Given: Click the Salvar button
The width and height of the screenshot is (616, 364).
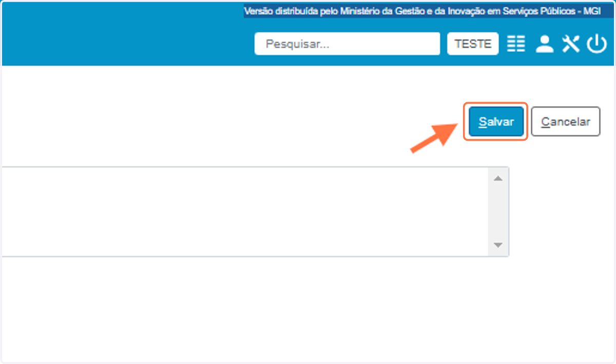Looking at the screenshot, I should pyautogui.click(x=496, y=122).
